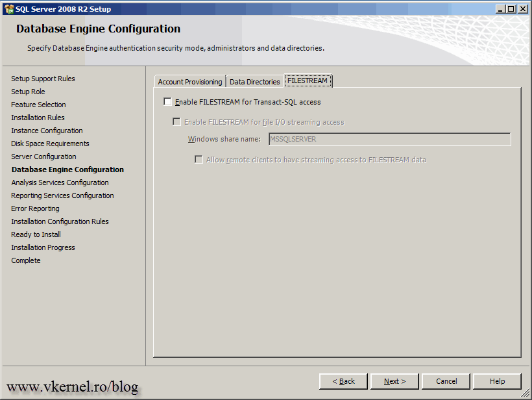Image resolution: width=532 pixels, height=400 pixels.
Task: Click the authentication security mode description text
Action: 176,48
